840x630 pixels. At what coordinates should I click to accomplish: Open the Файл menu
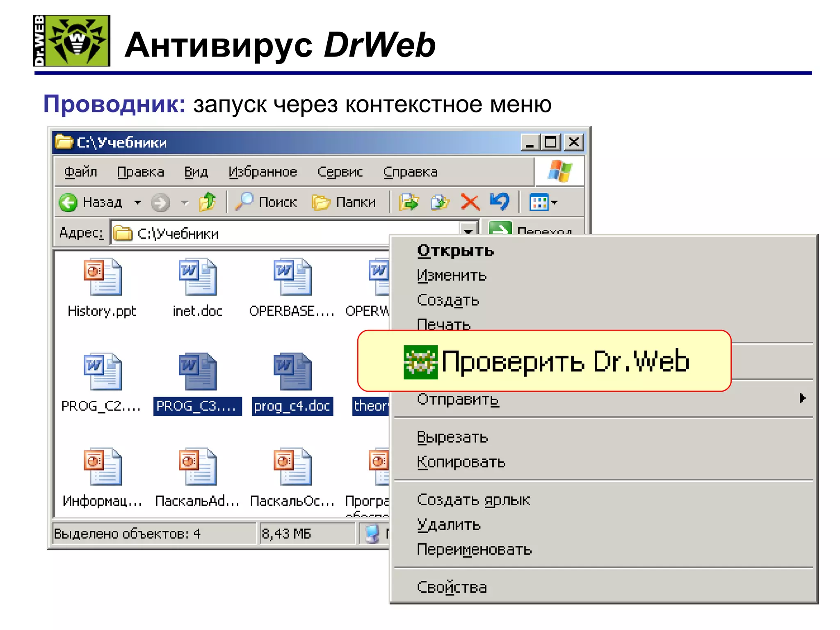pos(81,172)
